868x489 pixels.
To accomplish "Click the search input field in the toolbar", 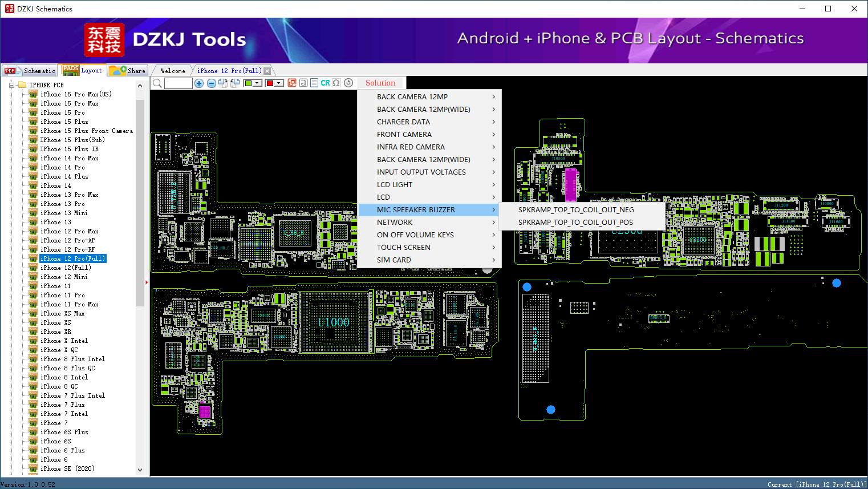I will point(179,83).
